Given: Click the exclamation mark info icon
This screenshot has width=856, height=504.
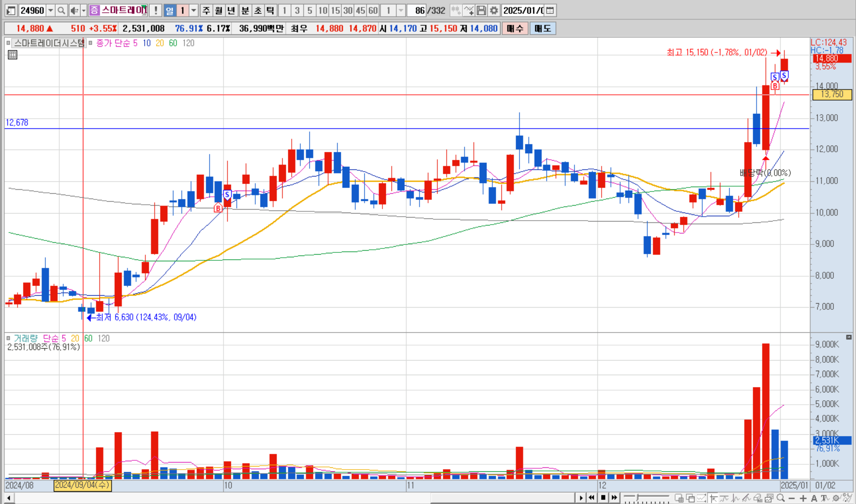Looking at the screenshot, I should [155, 10].
